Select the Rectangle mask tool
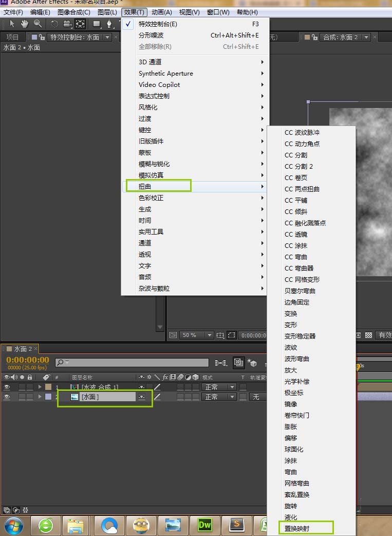 pos(97,24)
